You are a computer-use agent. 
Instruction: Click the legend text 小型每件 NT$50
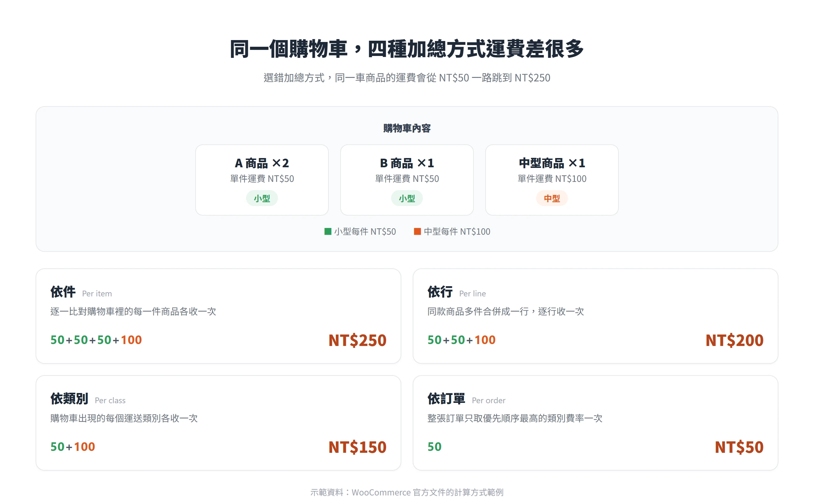365,232
